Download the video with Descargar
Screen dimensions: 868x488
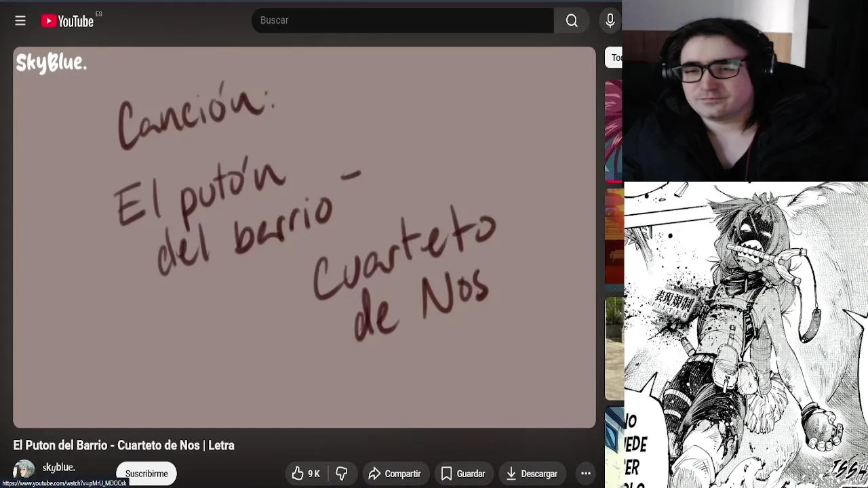532,474
